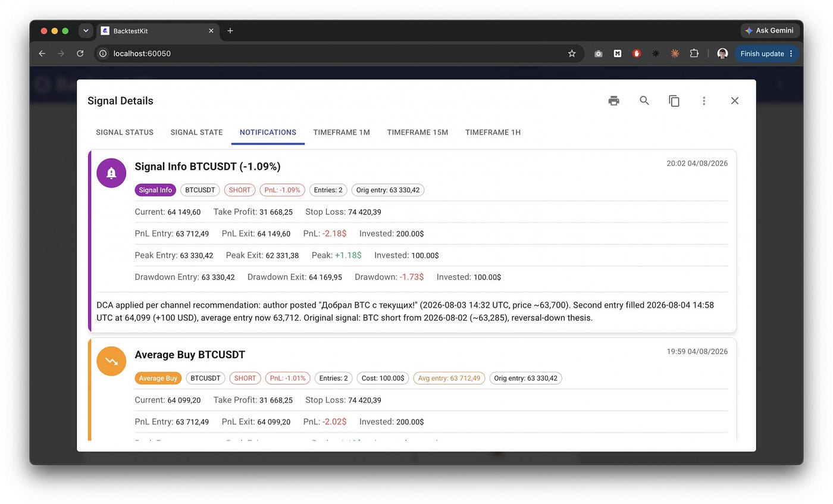Image resolution: width=833 pixels, height=504 pixels.
Task: Open the black M extension icon
Action: (618, 54)
